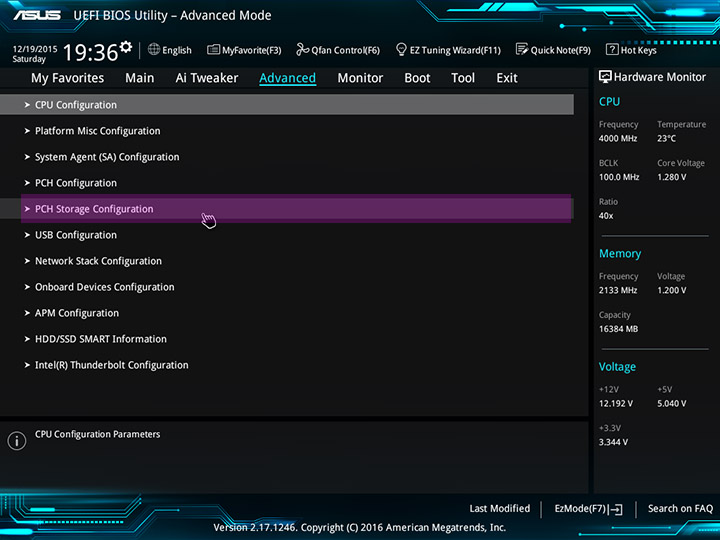This screenshot has height=540, width=720.
Task: Open the USB Configuration submenu
Action: pos(76,235)
